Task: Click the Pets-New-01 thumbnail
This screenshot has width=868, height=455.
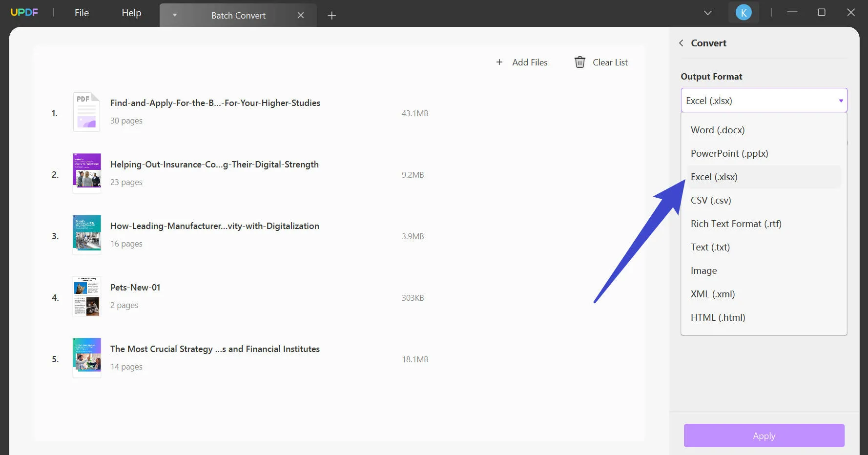Action: [x=86, y=296]
